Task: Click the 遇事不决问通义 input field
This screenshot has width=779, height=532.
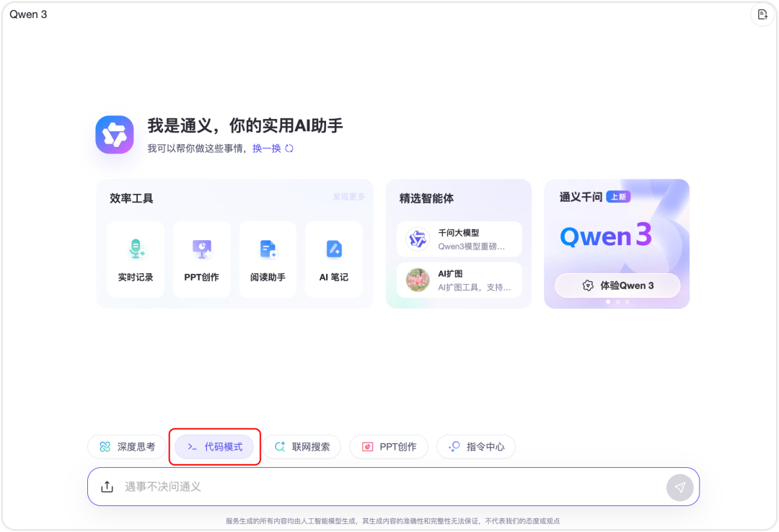Action: pyautogui.click(x=394, y=487)
